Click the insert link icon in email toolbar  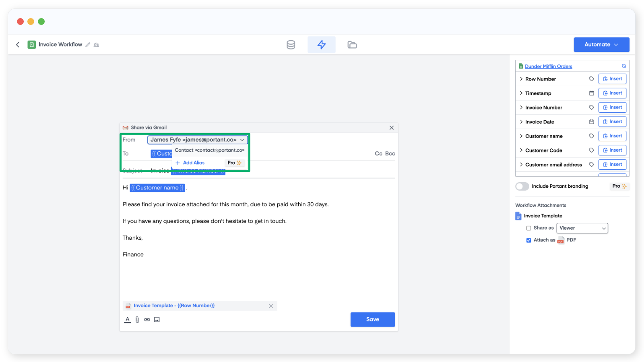(x=147, y=320)
